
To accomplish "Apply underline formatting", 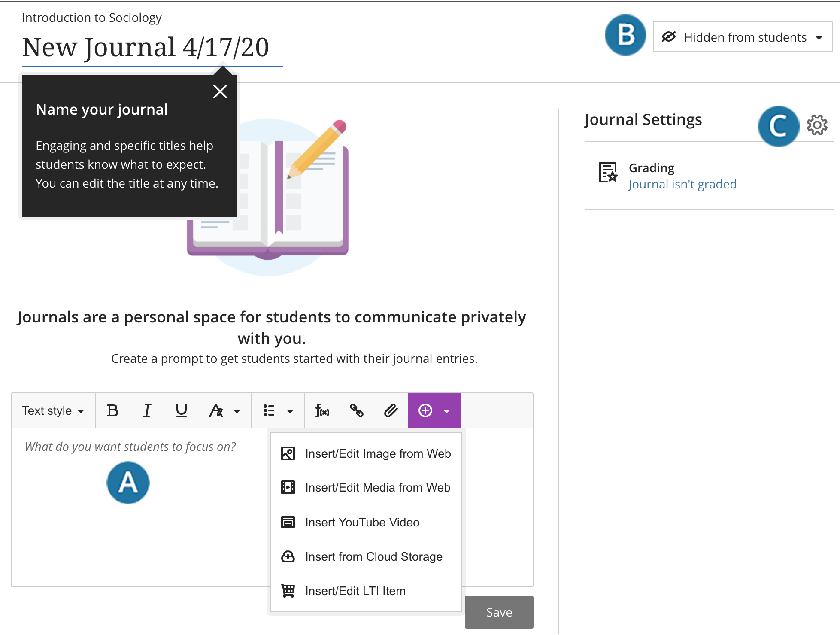I will (181, 411).
